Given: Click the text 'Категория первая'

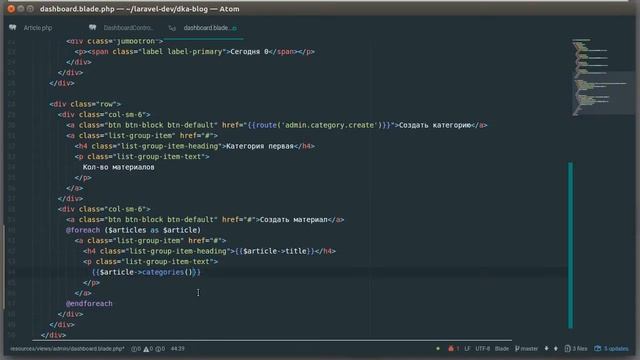Looking at the screenshot, I should [x=260, y=146].
